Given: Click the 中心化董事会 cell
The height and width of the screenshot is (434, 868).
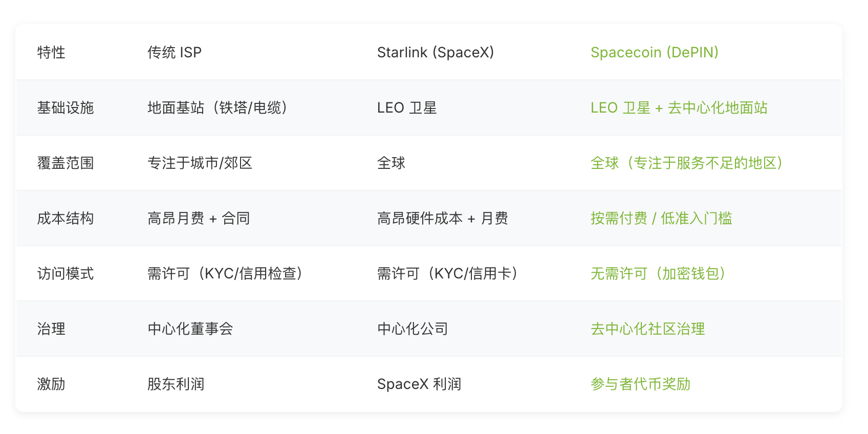Looking at the screenshot, I should [190, 329].
